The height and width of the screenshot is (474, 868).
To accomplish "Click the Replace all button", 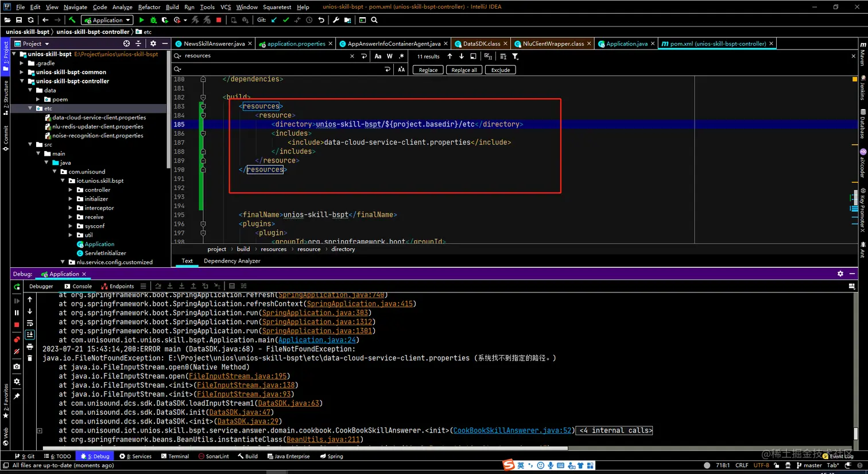I will click(x=464, y=70).
